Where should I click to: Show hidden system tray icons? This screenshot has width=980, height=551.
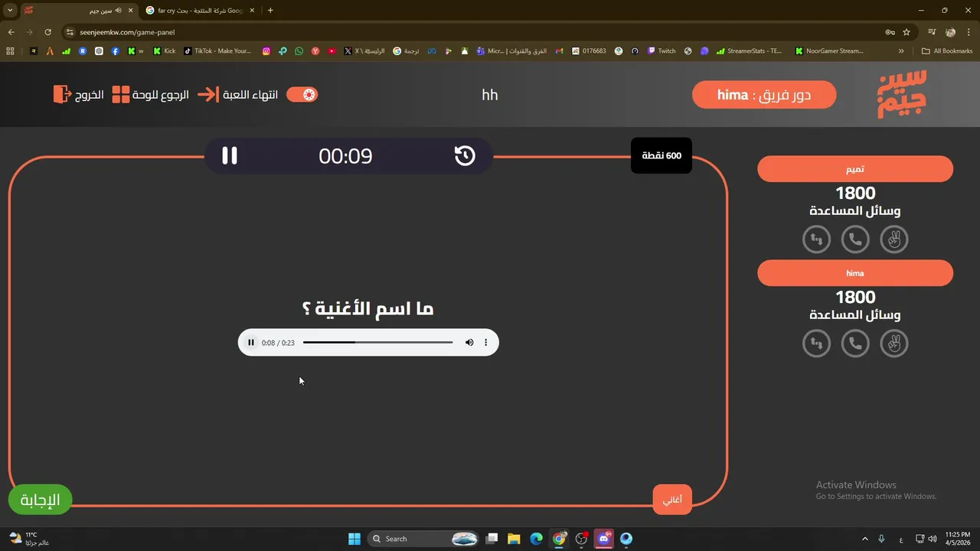pyautogui.click(x=865, y=539)
